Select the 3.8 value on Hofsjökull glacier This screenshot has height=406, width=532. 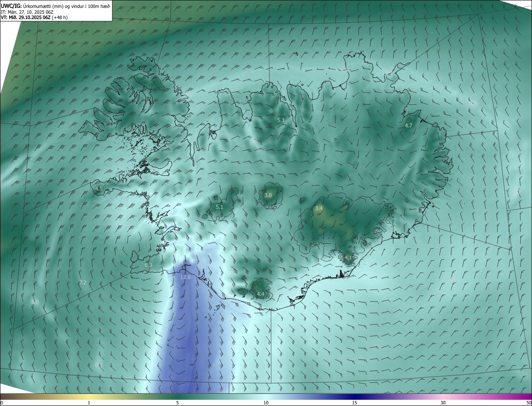coord(268,195)
